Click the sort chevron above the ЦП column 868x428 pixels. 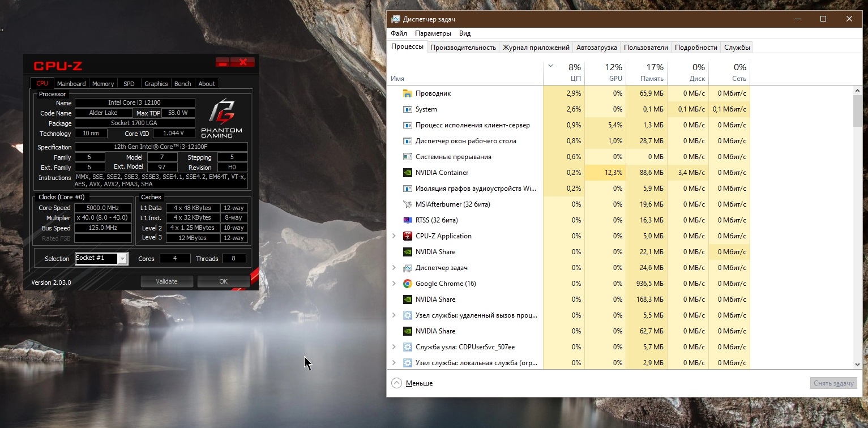[x=550, y=66]
